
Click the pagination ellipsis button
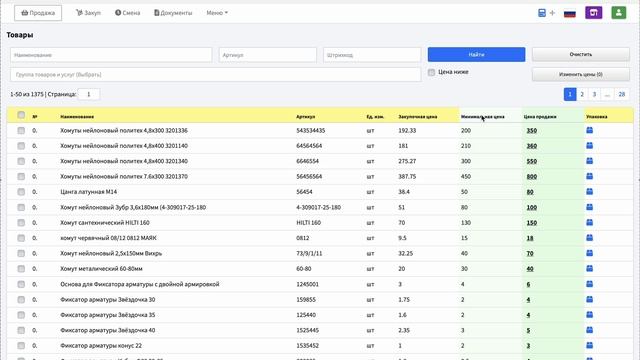point(607,94)
